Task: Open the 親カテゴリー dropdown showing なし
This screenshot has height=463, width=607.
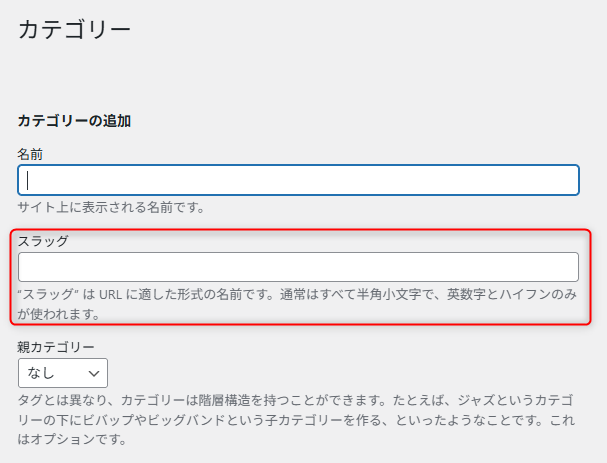Action: pyautogui.click(x=63, y=373)
